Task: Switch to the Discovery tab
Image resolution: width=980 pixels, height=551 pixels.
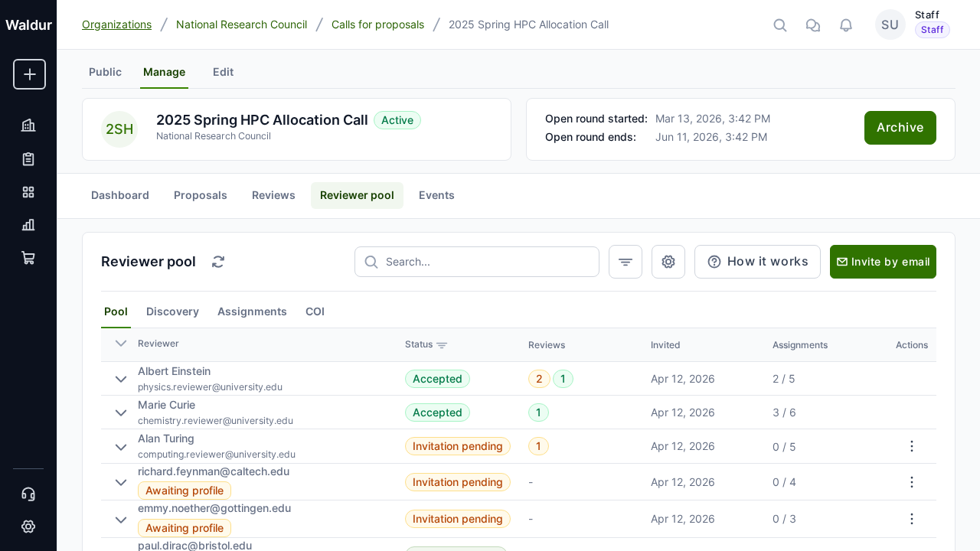Action: coord(172,311)
